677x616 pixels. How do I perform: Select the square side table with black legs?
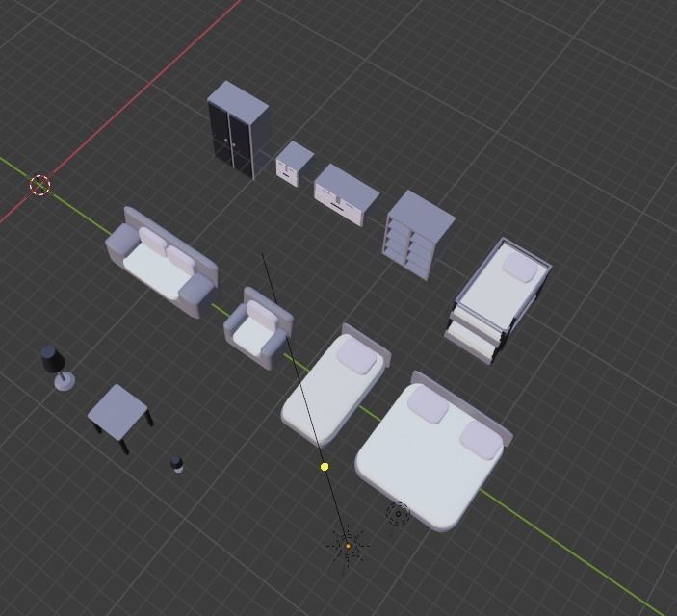[120, 418]
